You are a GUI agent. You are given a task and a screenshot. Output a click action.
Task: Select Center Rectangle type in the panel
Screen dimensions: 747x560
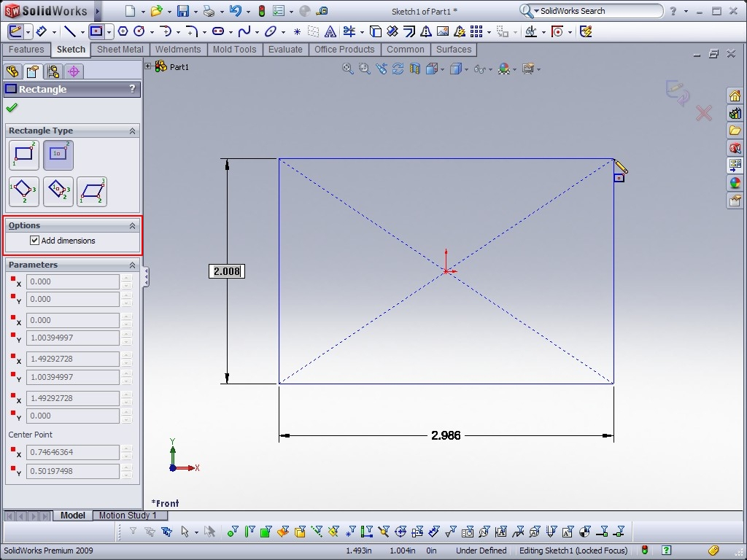58,155
